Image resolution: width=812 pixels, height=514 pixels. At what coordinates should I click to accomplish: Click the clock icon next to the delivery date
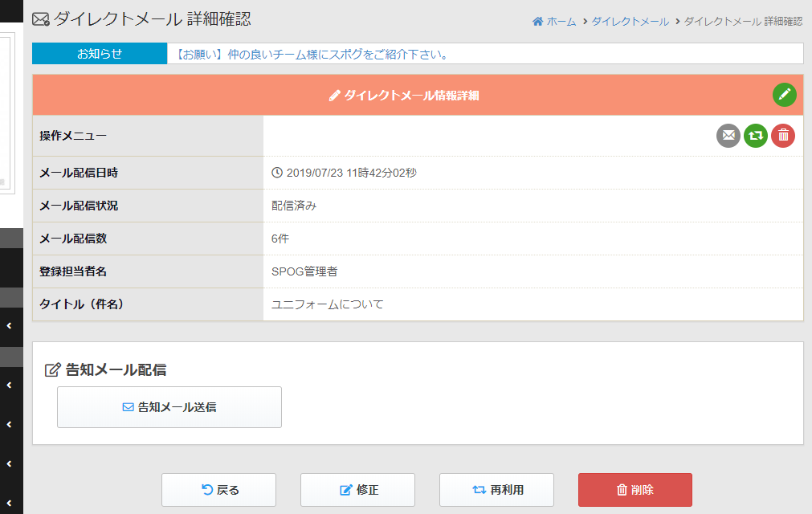[x=277, y=173]
